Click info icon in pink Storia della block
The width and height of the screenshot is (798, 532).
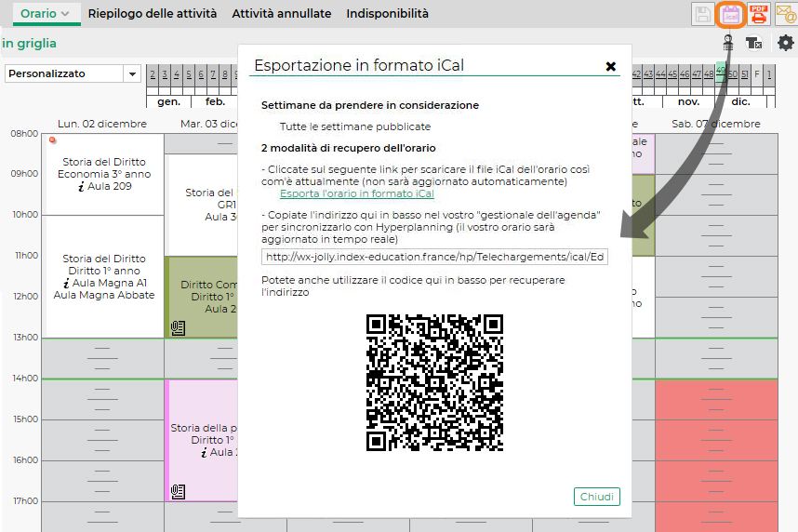(204, 453)
